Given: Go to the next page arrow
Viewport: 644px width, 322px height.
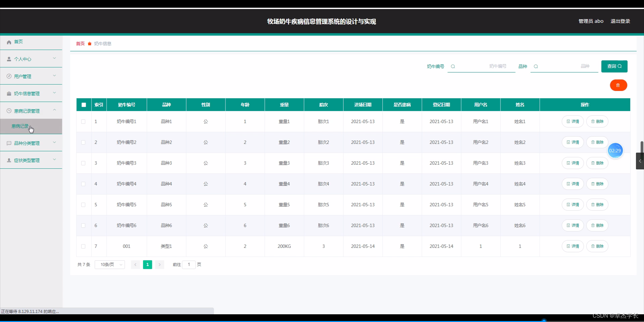Looking at the screenshot, I should pos(160,265).
